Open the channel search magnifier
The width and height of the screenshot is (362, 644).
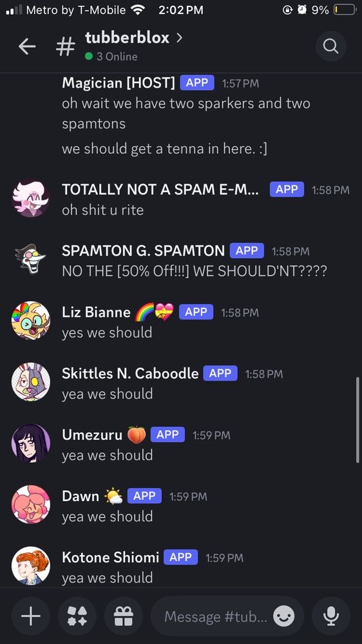click(331, 46)
